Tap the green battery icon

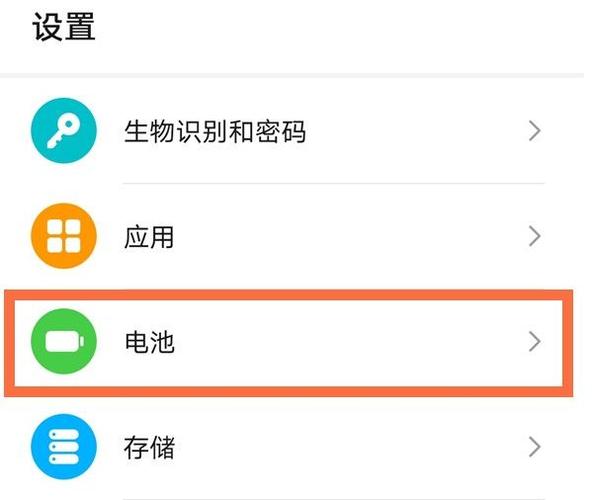[63, 341]
